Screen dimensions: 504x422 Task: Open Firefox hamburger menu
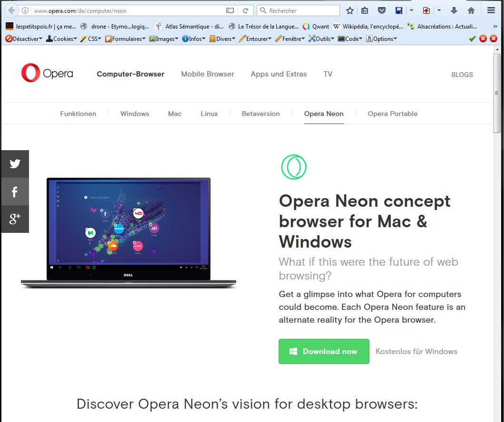click(x=491, y=10)
